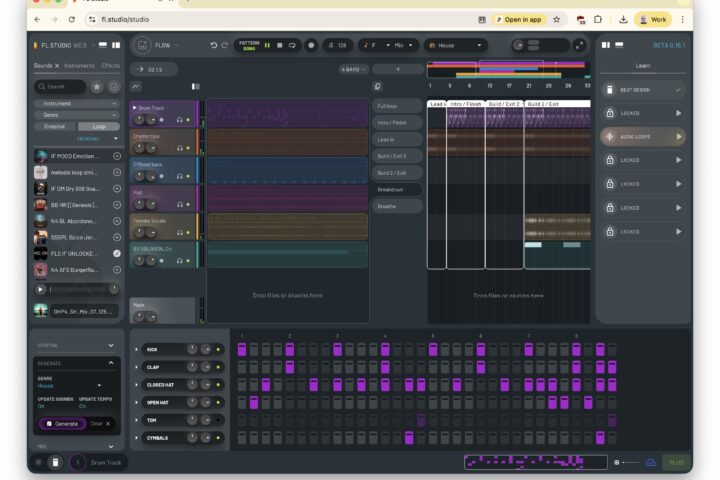Open the TRENDING sort dropdown

(97, 139)
